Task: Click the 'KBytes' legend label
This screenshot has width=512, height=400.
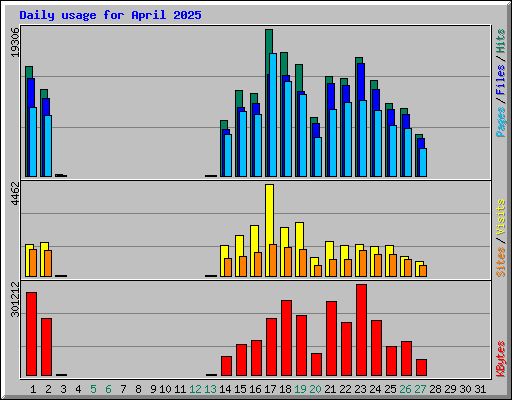Action: [500, 359]
